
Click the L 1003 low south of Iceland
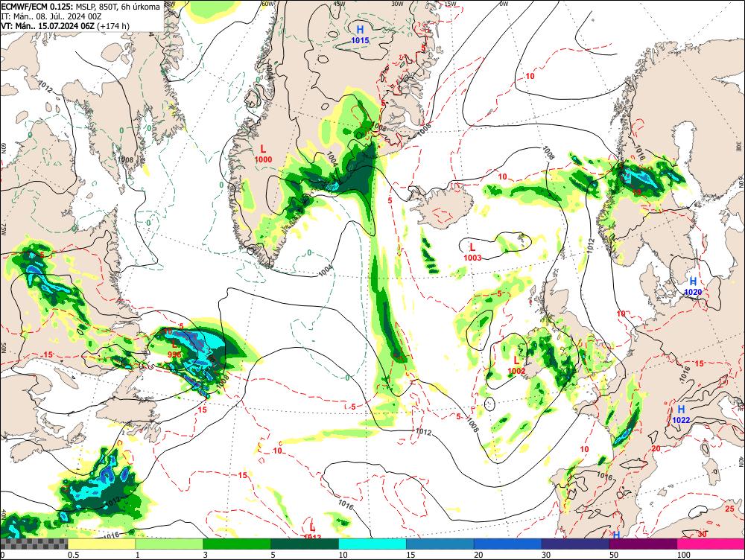pos(473,252)
